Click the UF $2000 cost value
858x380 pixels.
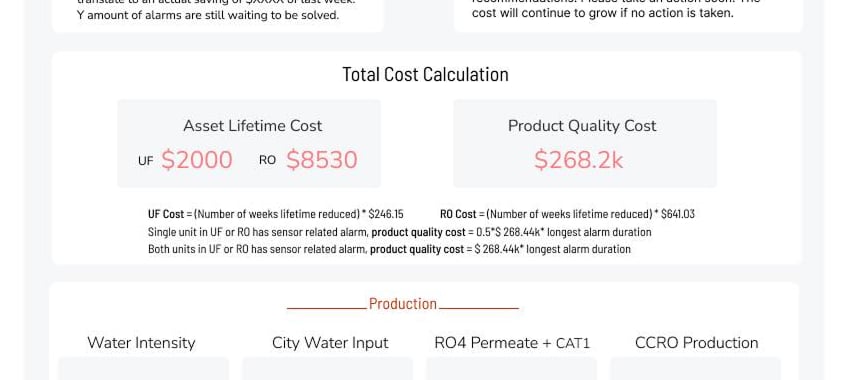coord(197,160)
